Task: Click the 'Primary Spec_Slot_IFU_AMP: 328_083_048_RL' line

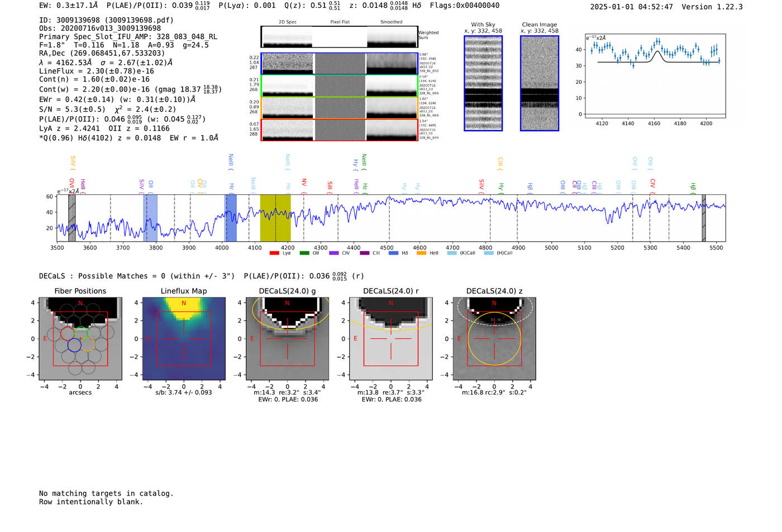Action: pos(128,36)
